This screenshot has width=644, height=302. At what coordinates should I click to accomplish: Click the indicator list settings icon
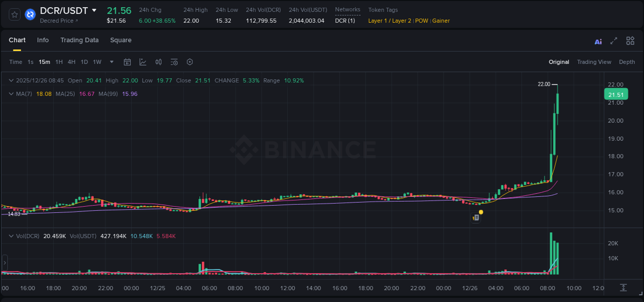[x=174, y=62]
